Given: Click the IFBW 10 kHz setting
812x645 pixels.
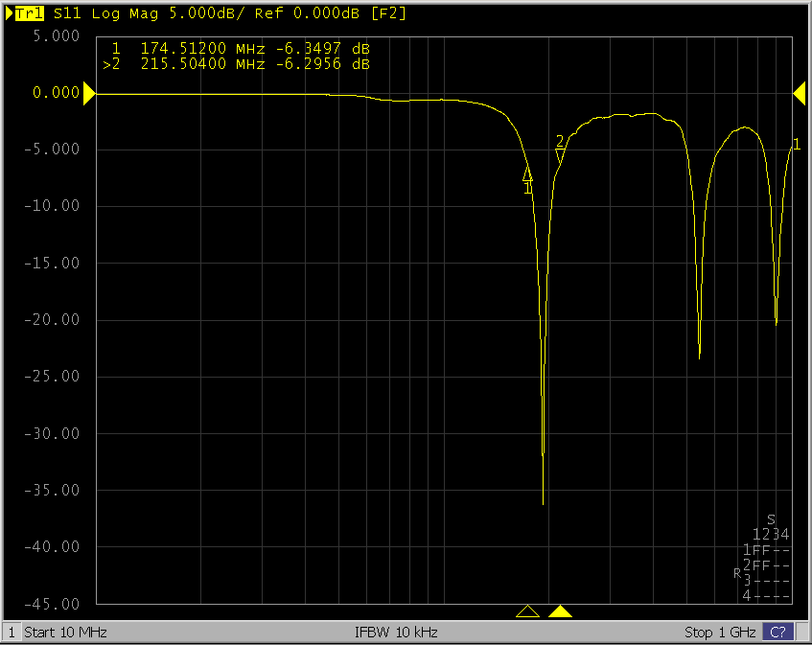Looking at the screenshot, I should click(x=396, y=633).
